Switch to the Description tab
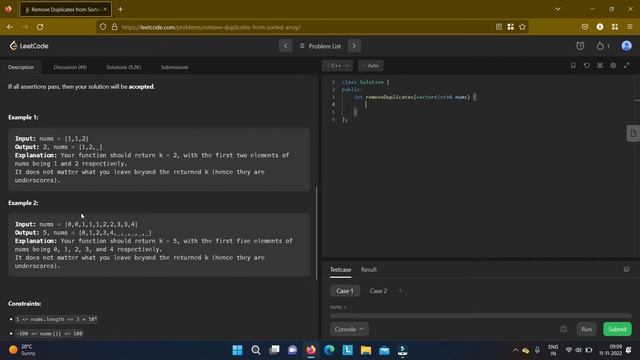The height and width of the screenshot is (360, 640). (21, 67)
